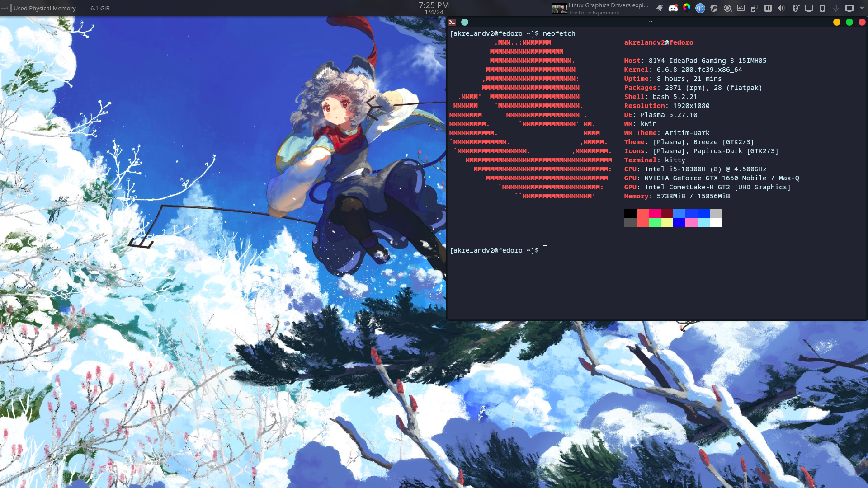The width and height of the screenshot is (868, 488).
Task: Open Steam from the system tray
Action: 714,8
